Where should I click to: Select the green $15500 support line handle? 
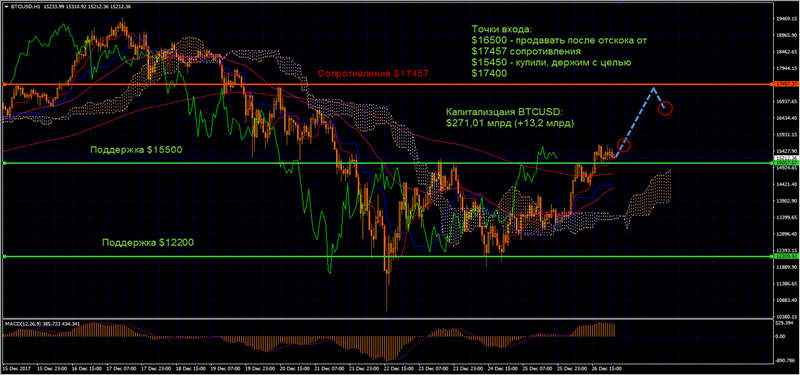pos(4,163)
